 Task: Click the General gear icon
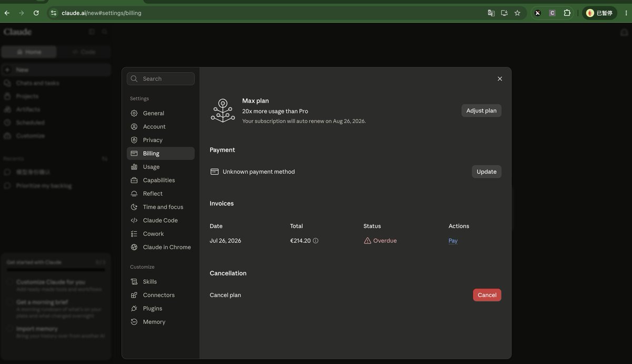[134, 113]
